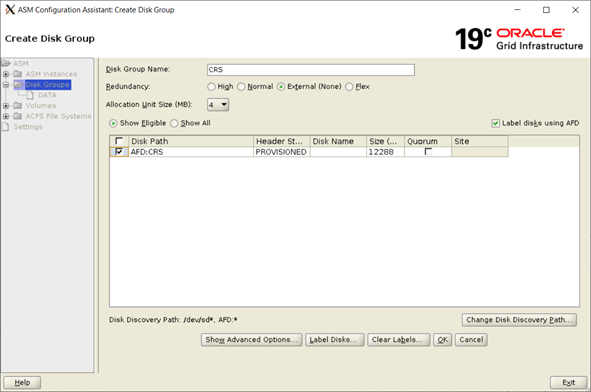Click Change Disk Discovery Path button
This screenshot has height=392, width=591.
[519, 320]
